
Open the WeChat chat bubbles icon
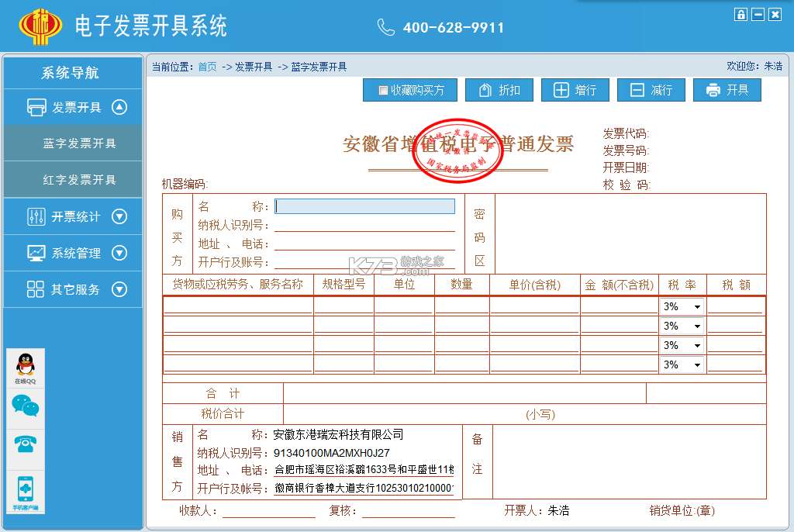pyautogui.click(x=26, y=406)
